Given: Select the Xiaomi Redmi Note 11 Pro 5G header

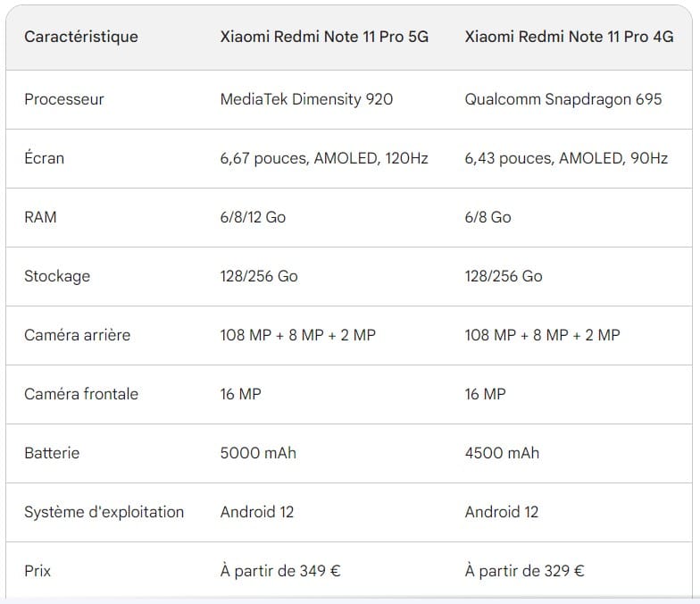Looking at the screenshot, I should click(x=324, y=38).
